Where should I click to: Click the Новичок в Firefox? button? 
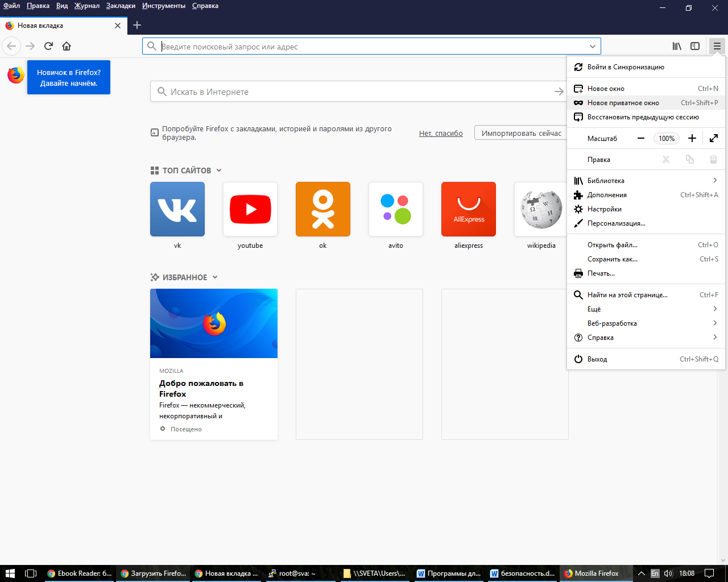click(x=69, y=77)
